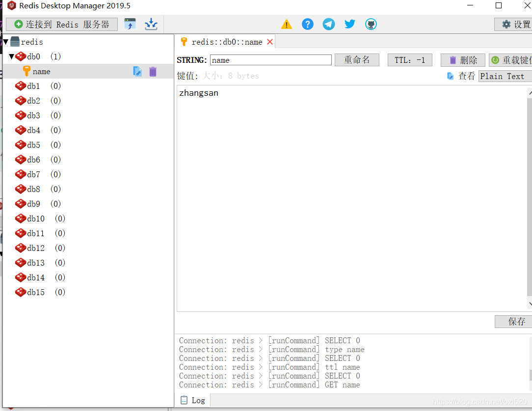Open the 设置 settings button
532x411 pixels.
click(513, 24)
